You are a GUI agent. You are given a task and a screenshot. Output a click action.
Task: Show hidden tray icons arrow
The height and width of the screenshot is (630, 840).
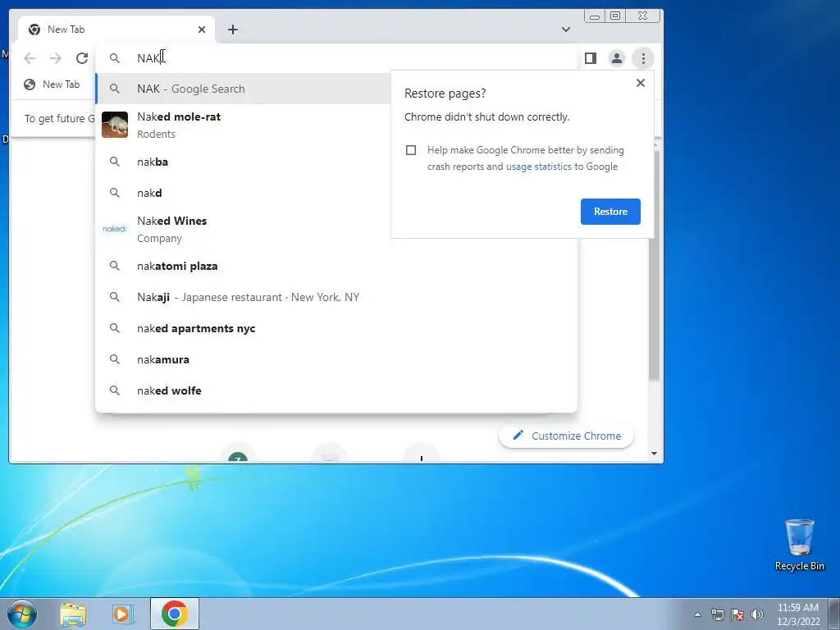pos(697,614)
